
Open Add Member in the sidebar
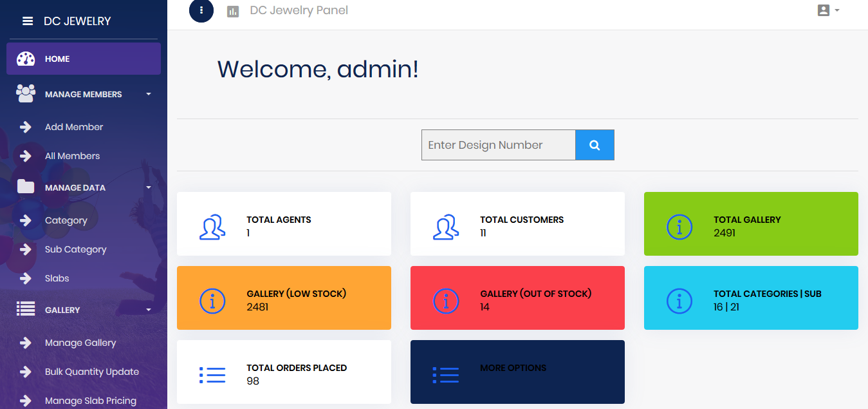coord(74,127)
